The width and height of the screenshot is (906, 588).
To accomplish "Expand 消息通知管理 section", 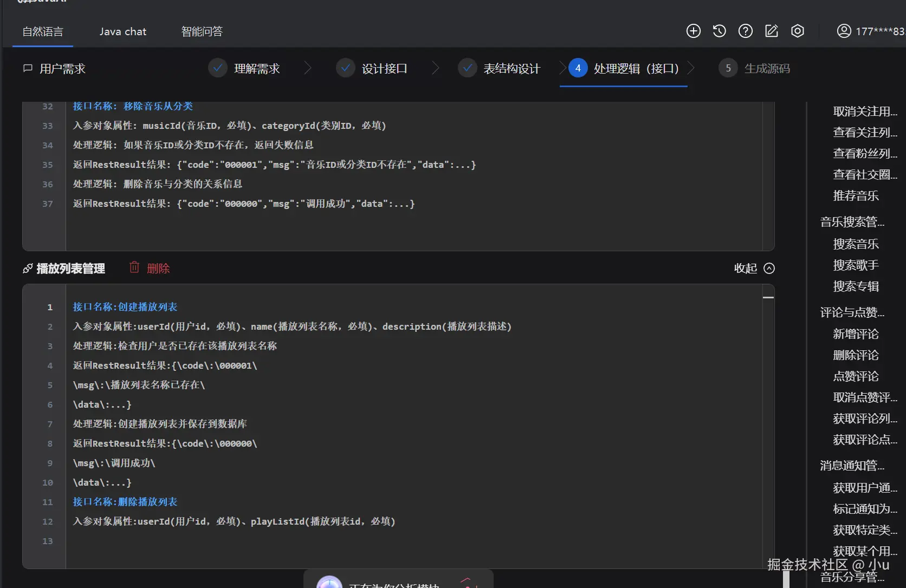I will (852, 465).
